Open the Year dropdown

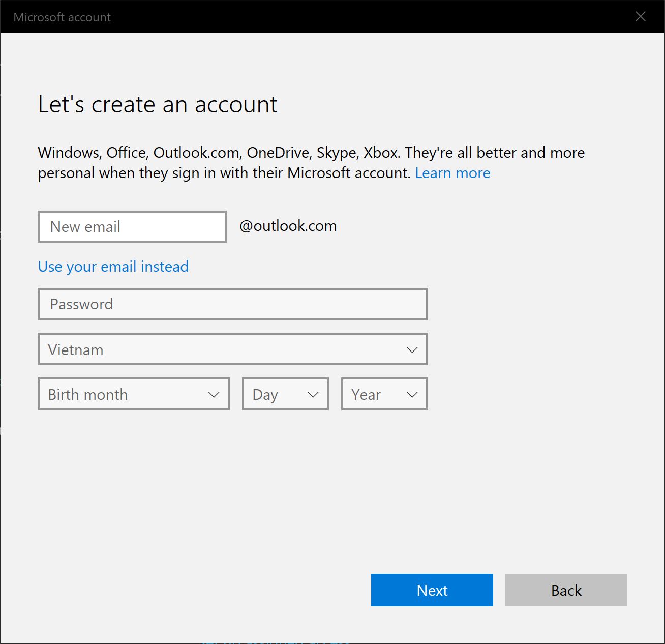click(384, 394)
